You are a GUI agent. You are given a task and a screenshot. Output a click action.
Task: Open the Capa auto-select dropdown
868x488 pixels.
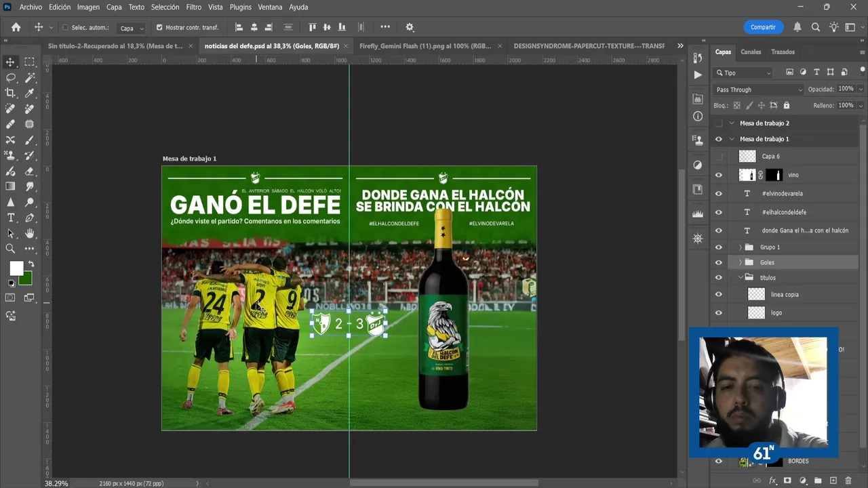(x=132, y=28)
